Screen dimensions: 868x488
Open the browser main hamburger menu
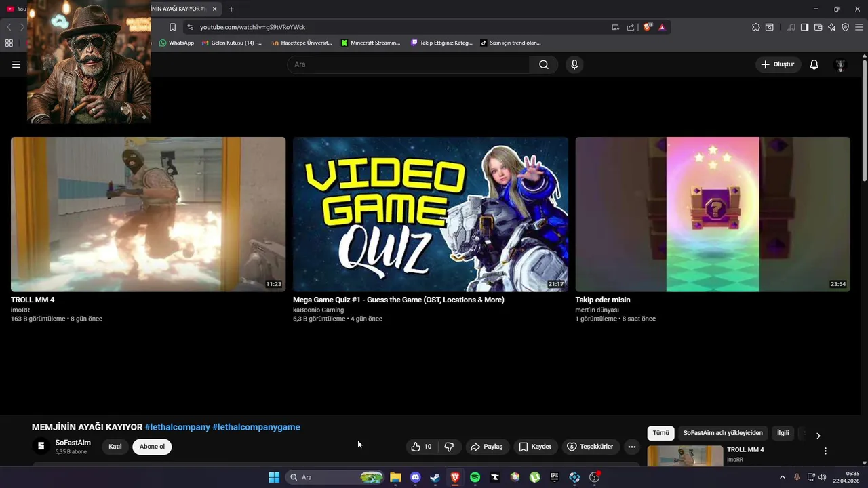click(859, 27)
